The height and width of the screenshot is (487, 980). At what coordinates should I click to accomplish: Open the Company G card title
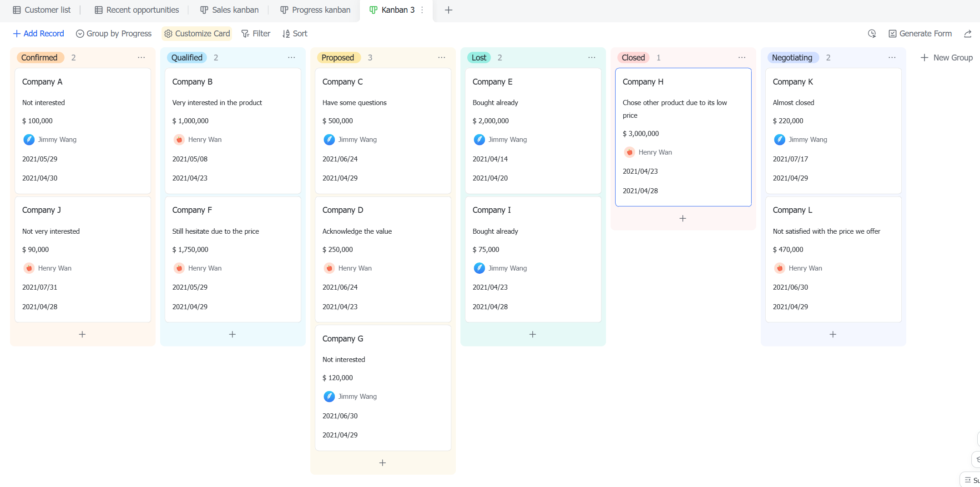point(343,339)
